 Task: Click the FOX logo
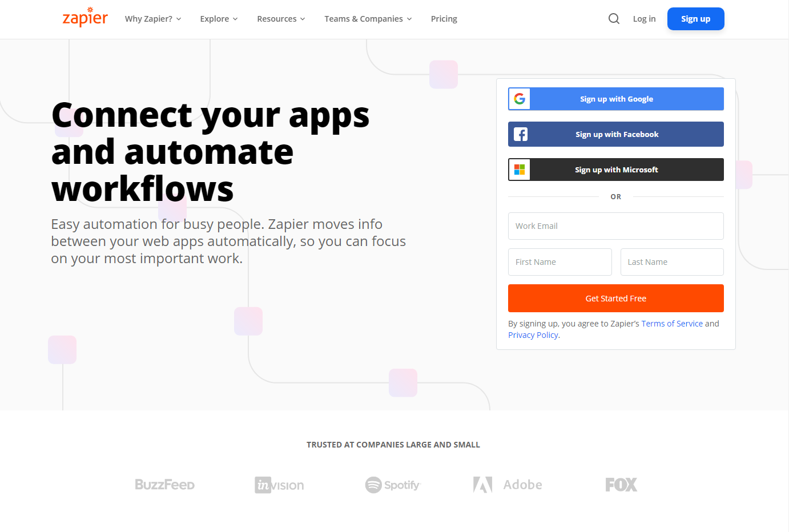point(621,485)
